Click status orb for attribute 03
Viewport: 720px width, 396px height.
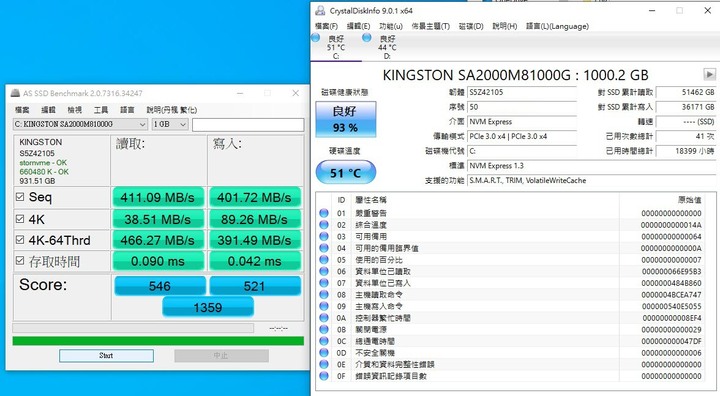324,236
